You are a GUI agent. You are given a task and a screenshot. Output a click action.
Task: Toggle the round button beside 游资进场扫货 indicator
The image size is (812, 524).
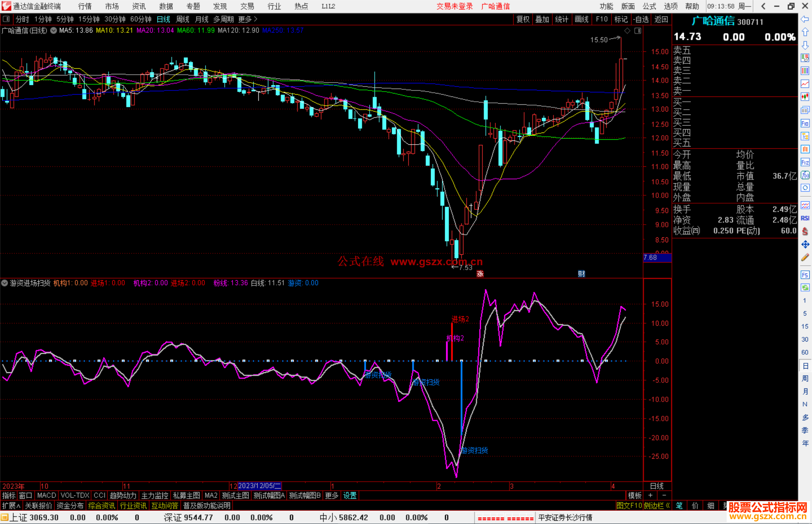pos(5,283)
